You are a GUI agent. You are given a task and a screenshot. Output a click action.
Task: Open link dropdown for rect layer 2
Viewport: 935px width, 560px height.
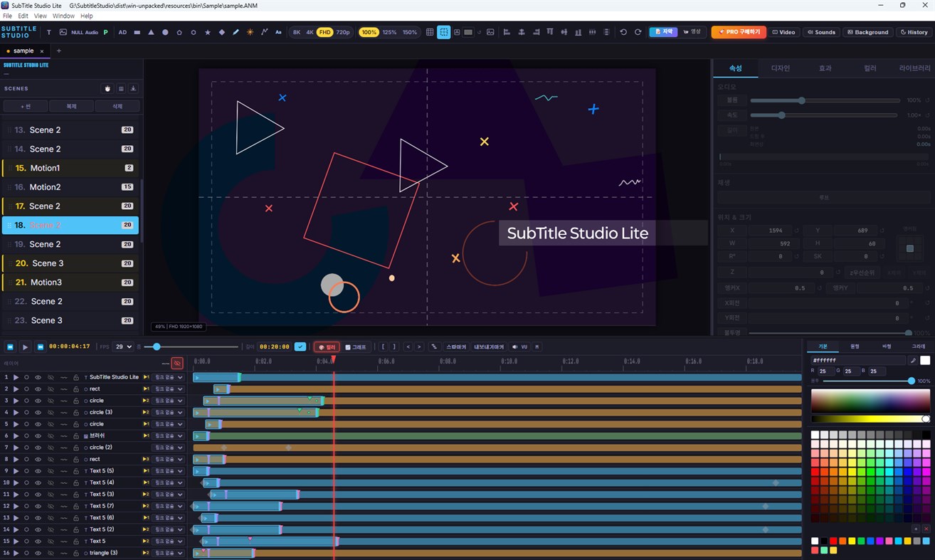(169, 389)
